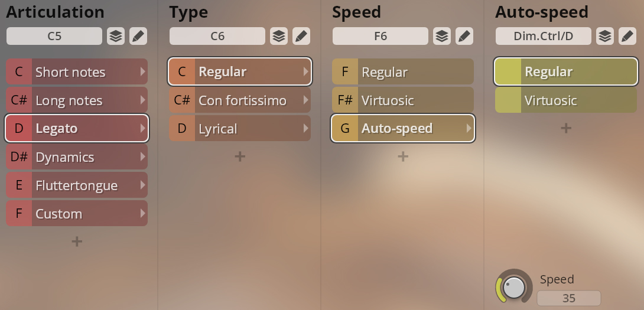The image size is (644, 310).
Task: Expand the Con fortissimo type arrow
Action: pos(305,100)
